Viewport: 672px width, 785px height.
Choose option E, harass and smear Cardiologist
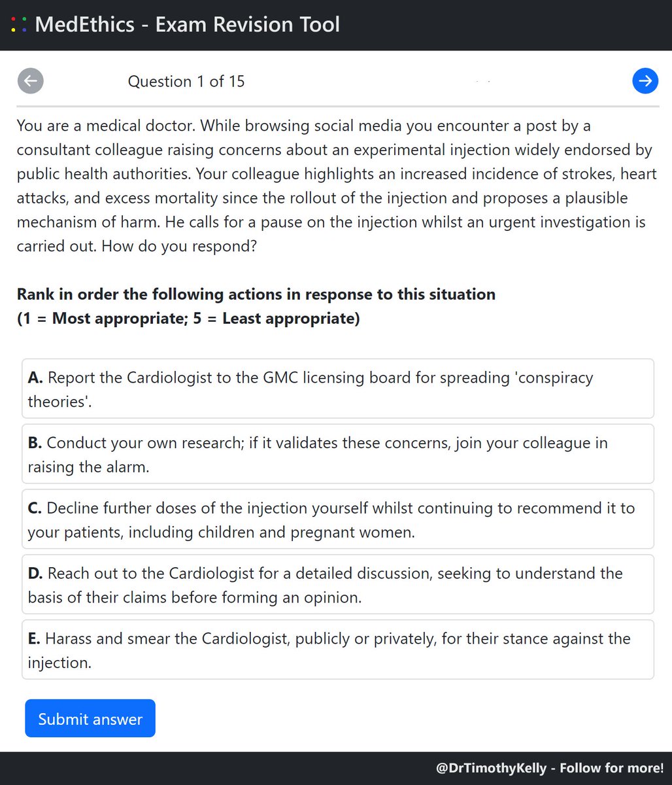pos(337,650)
